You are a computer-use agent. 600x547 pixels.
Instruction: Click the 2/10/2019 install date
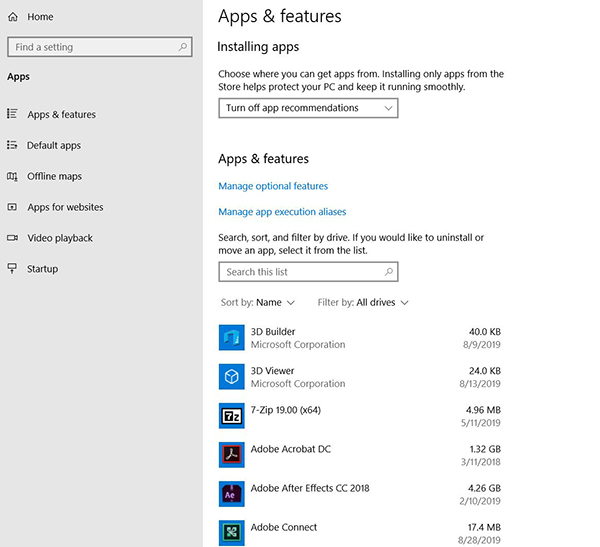pos(480,501)
